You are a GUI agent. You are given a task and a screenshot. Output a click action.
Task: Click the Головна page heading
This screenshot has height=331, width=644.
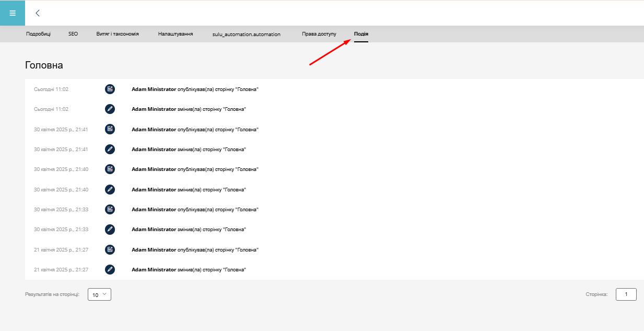click(44, 65)
